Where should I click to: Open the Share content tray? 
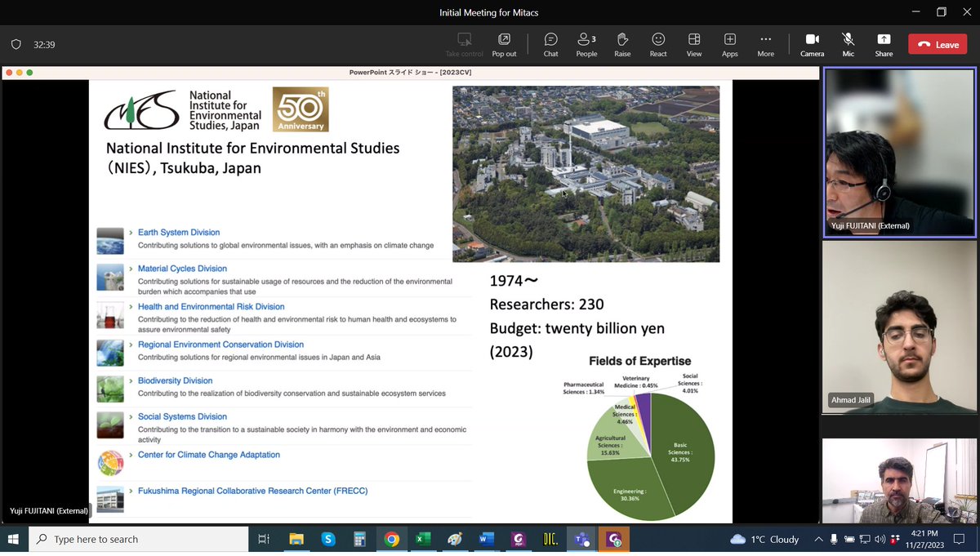coord(884,44)
